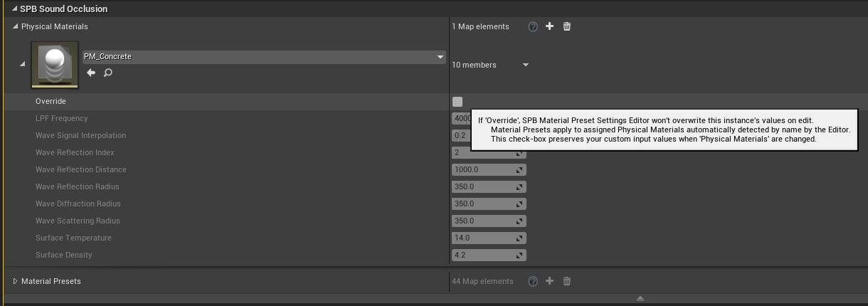Collapse the SPB Sound Occlusion category

[x=15, y=9]
